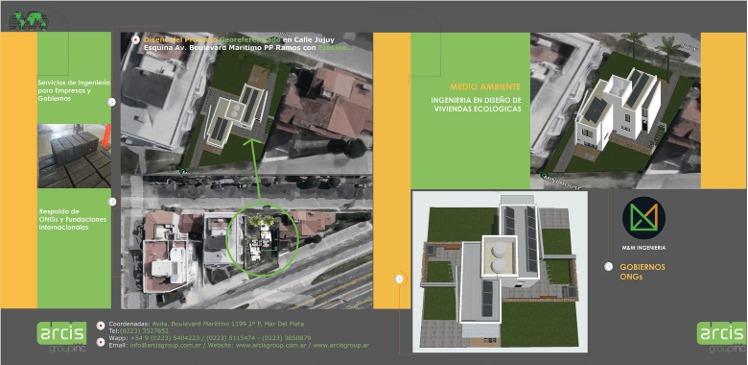Click the circular marker on the orange divider
748x365 pixels.
click(x=399, y=279)
